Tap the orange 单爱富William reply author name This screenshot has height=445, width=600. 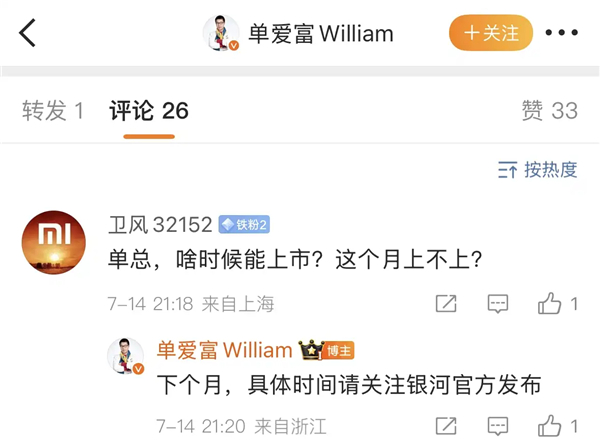click(x=225, y=350)
